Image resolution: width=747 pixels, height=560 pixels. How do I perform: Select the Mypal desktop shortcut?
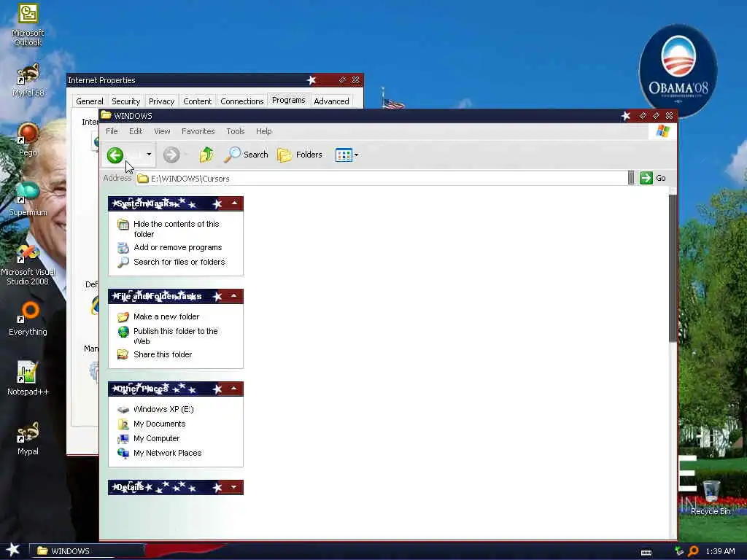[28, 438]
